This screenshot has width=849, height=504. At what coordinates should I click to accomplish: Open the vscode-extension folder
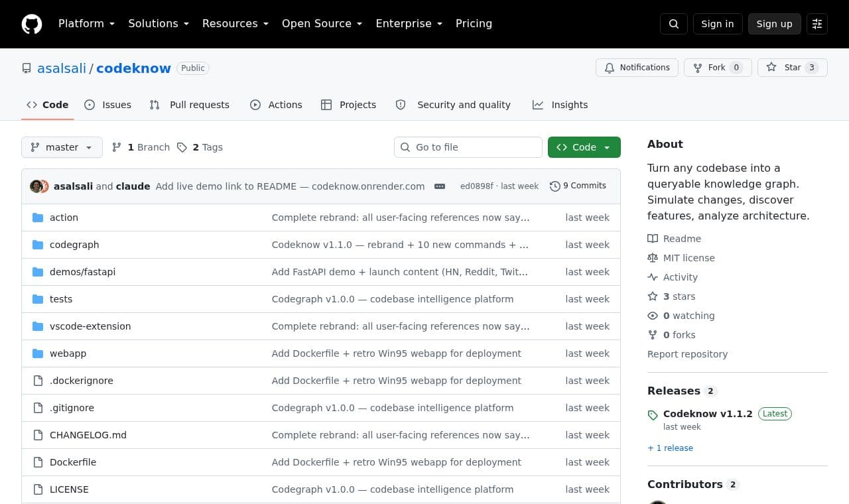pyautogui.click(x=90, y=326)
